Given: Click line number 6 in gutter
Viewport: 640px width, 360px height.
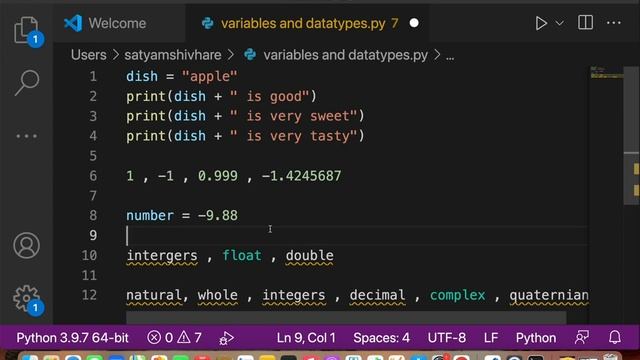Looking at the screenshot, I should click(93, 176).
